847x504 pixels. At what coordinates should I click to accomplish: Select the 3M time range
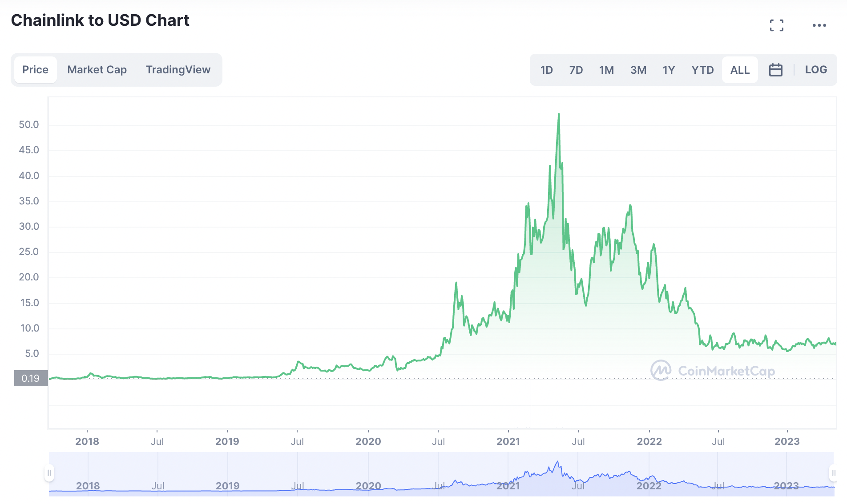tap(638, 70)
